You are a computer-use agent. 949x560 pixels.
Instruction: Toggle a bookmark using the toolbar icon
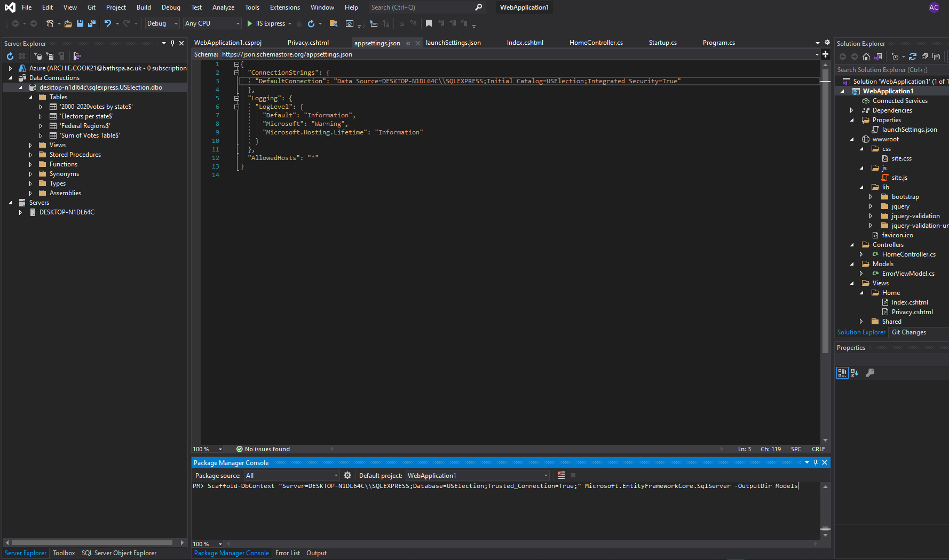pyautogui.click(x=429, y=23)
